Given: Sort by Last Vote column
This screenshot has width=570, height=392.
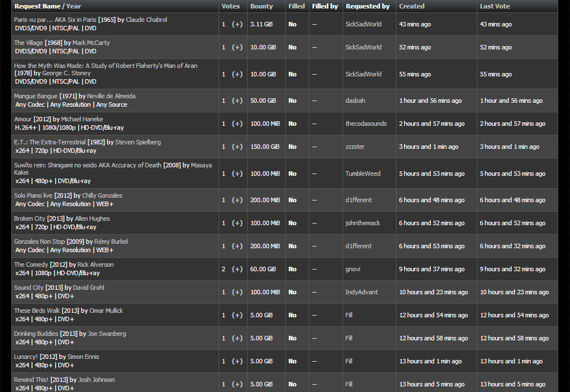Looking at the screenshot, I should tap(495, 6).
